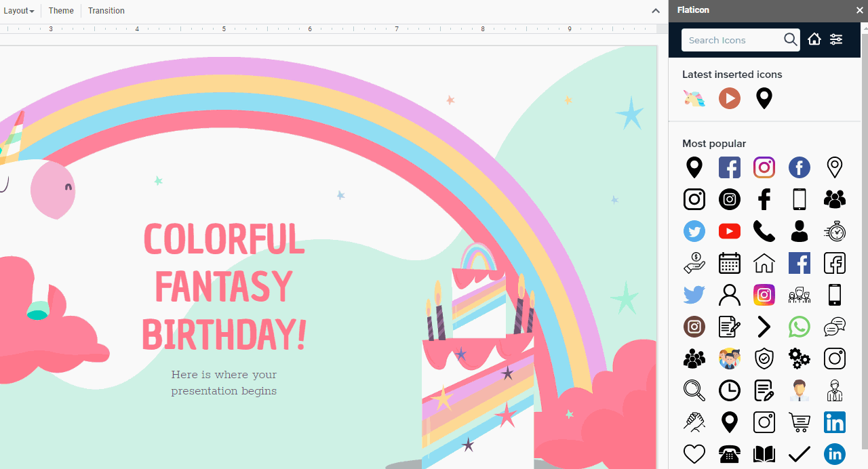Insert the red YouTube icon
Image resolution: width=868 pixels, height=469 pixels.
730,231
